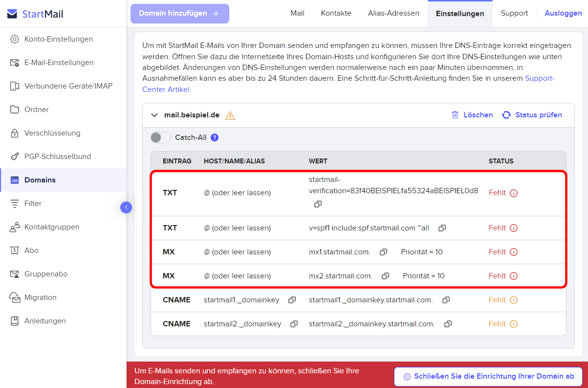Copy the mx2.startmail.com. value

click(385, 276)
